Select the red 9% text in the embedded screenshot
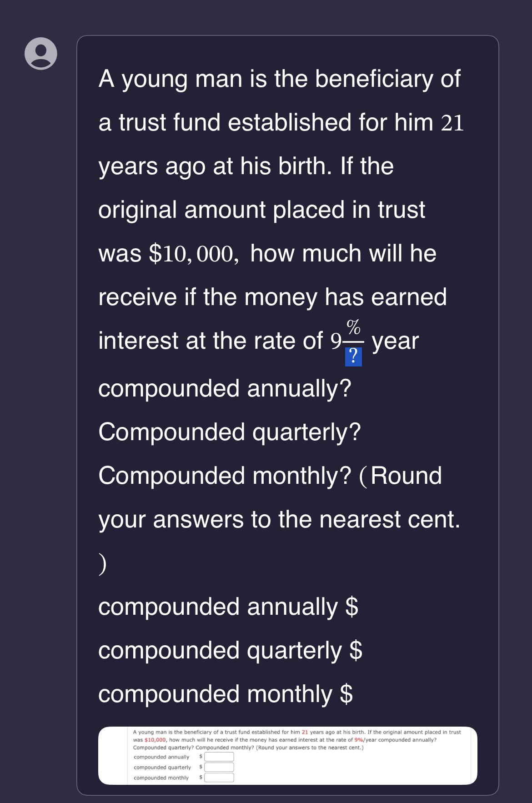 pyautogui.click(x=360, y=740)
